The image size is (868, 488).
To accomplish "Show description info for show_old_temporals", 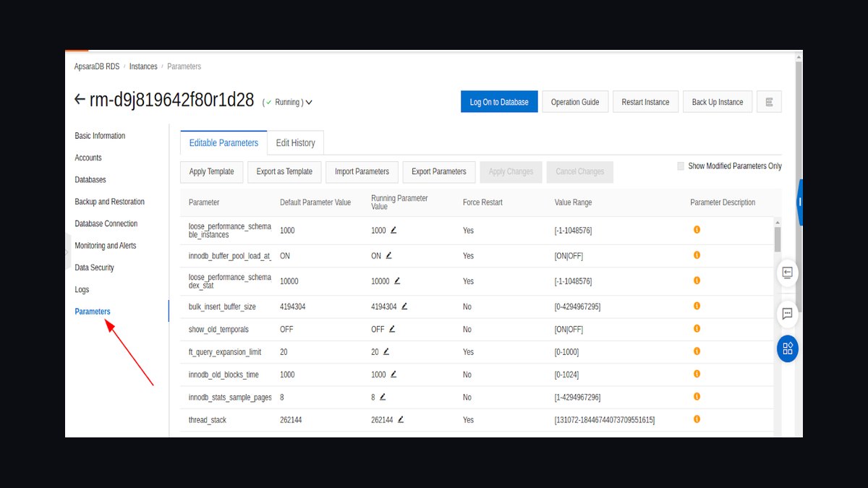I will pos(697,328).
